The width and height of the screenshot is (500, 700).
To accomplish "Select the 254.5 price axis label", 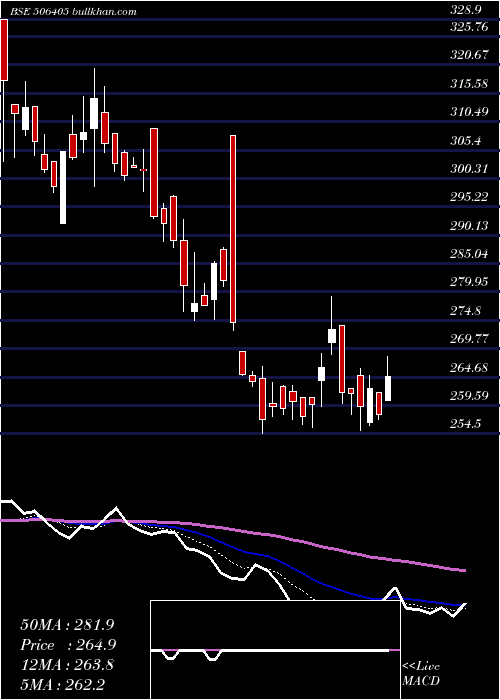I will (x=466, y=424).
